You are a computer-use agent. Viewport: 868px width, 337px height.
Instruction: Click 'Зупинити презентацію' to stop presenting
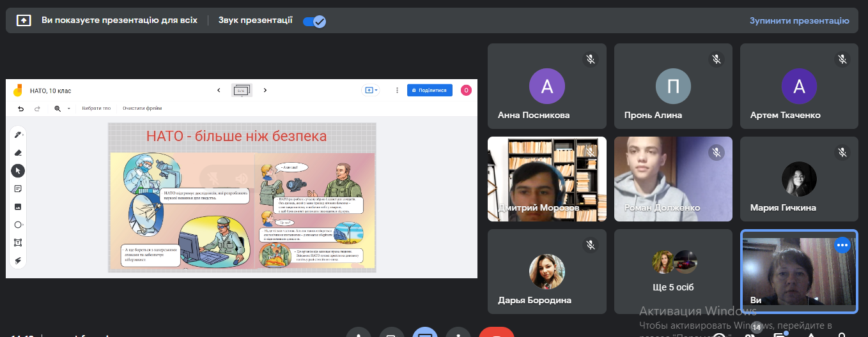click(x=800, y=20)
